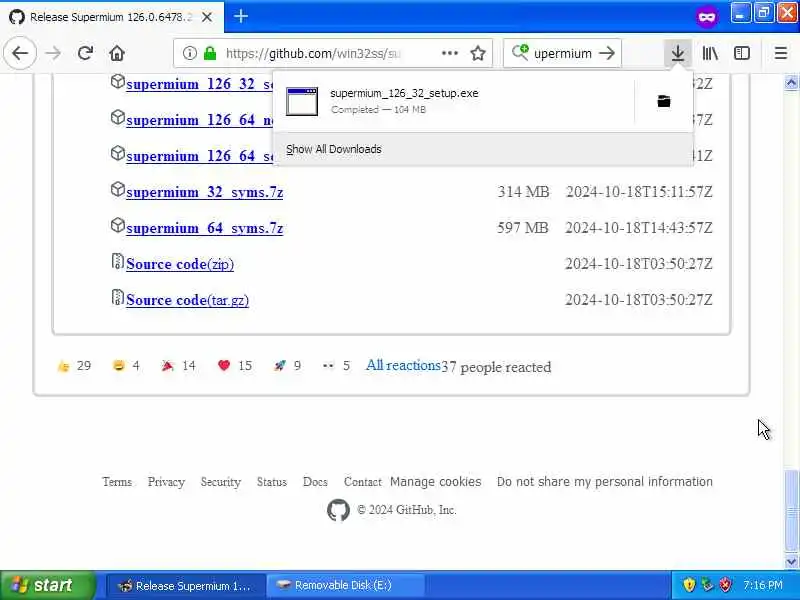Click the thumbs up reaction 29
Viewport: 800px width, 600px height.
tap(74, 366)
